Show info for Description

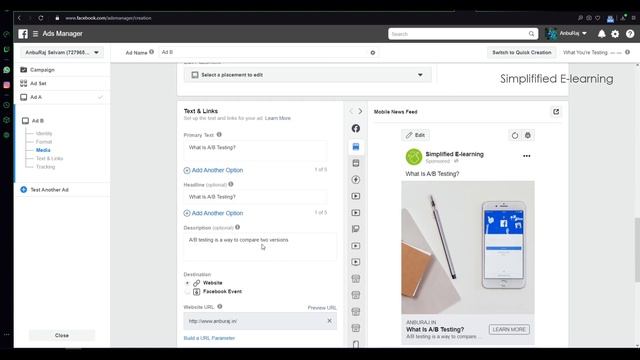pos(238,227)
